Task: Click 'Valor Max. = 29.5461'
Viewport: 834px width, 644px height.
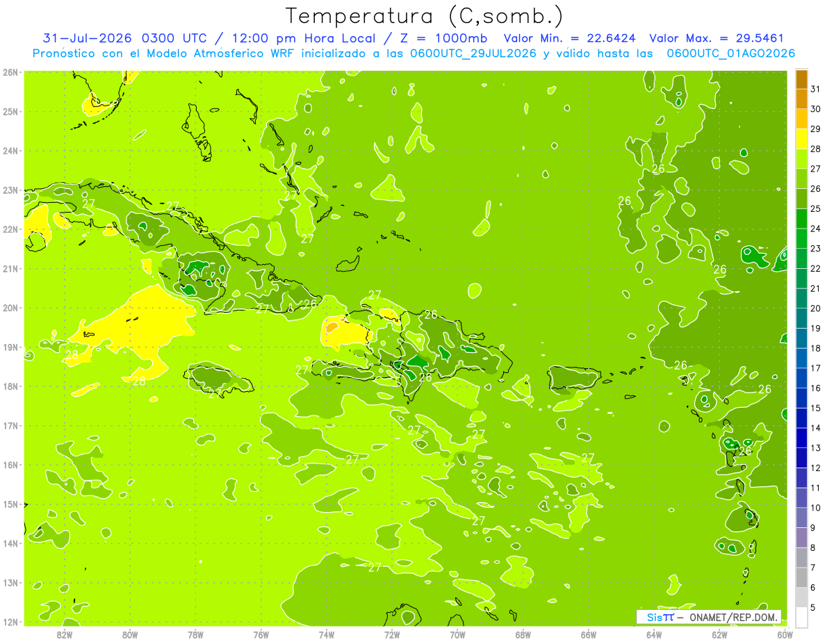Action: click(716, 38)
